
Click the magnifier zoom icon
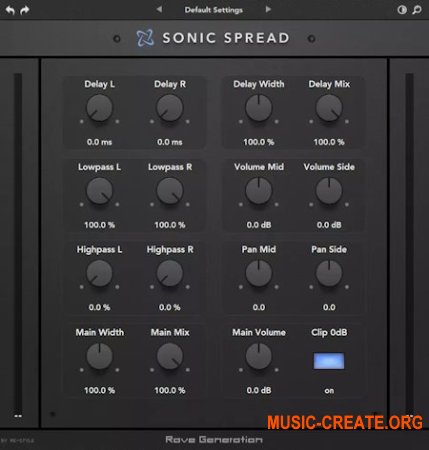pos(417,10)
